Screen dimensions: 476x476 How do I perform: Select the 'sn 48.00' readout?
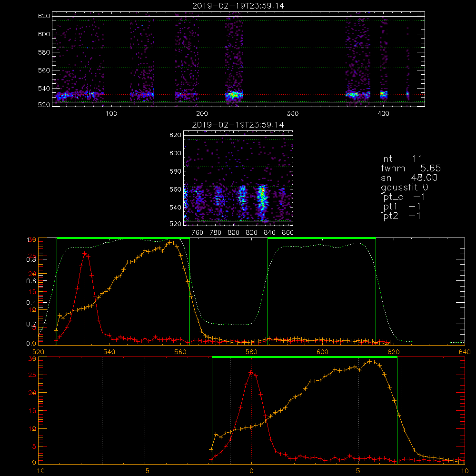409,178
